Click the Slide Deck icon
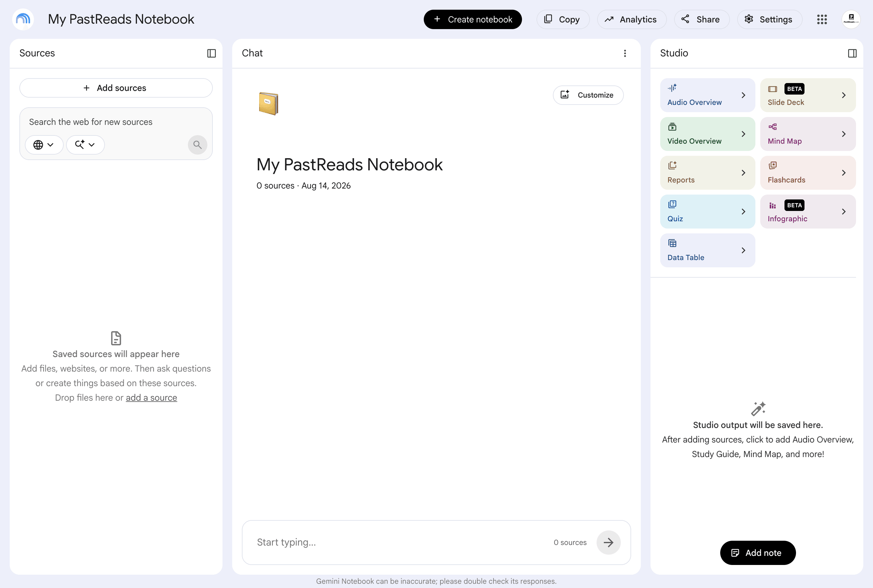The image size is (873, 588). coord(772,89)
